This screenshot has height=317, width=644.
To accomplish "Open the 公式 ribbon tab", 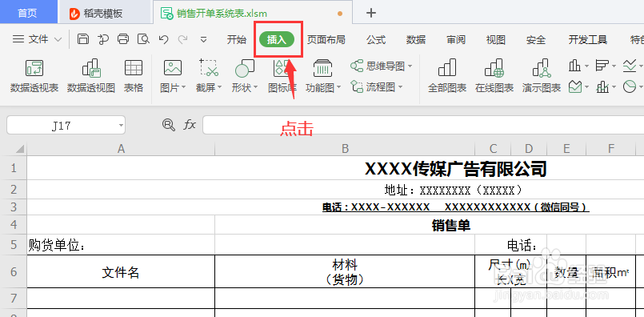I will (x=376, y=39).
